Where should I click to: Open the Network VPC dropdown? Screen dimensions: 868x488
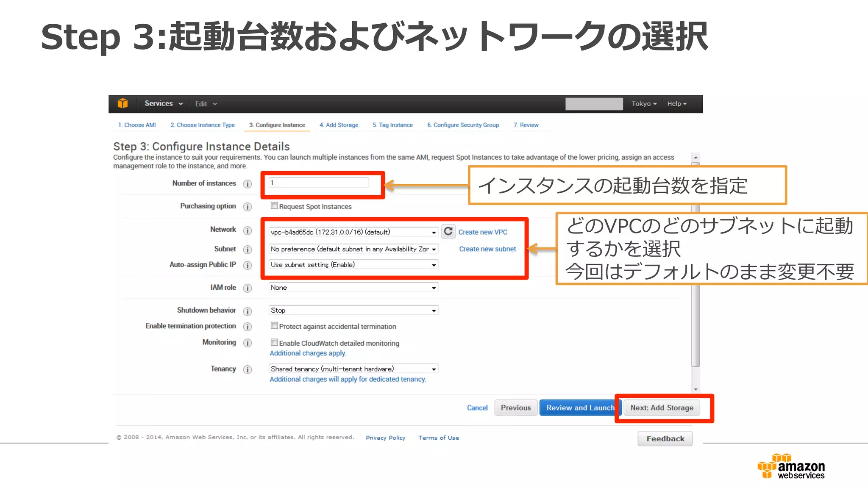(x=353, y=232)
